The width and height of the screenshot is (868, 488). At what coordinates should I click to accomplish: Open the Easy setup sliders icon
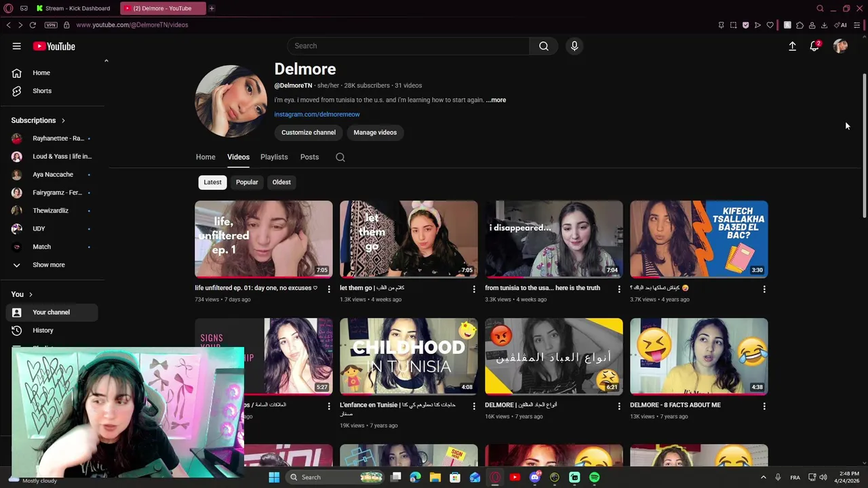point(857,25)
